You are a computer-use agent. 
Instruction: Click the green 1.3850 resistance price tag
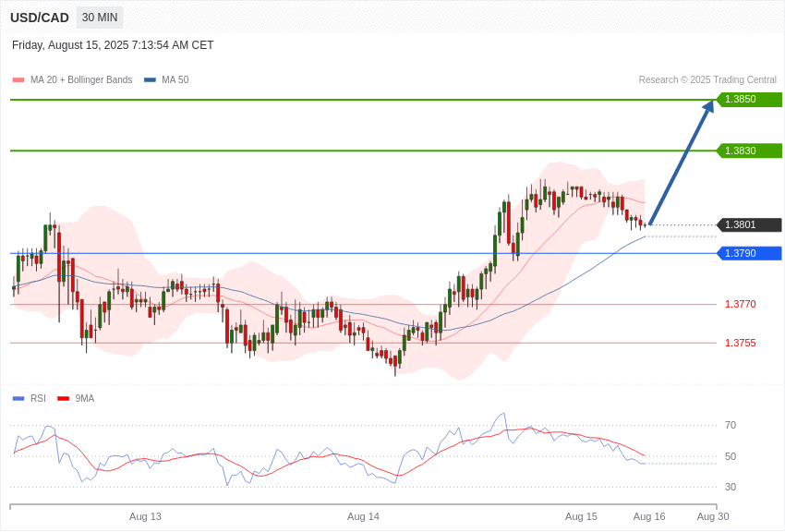[750, 100]
